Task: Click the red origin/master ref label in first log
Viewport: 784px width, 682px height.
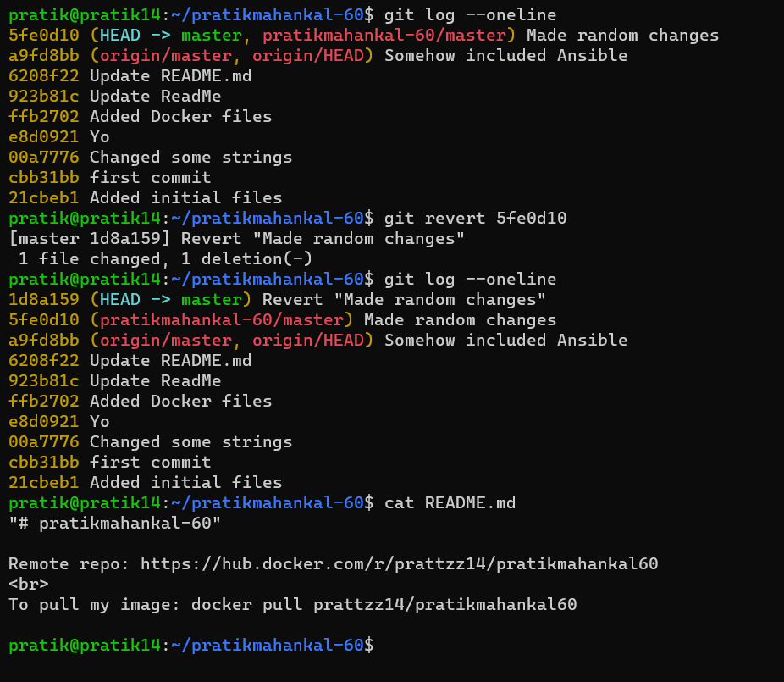Action: pos(161,56)
